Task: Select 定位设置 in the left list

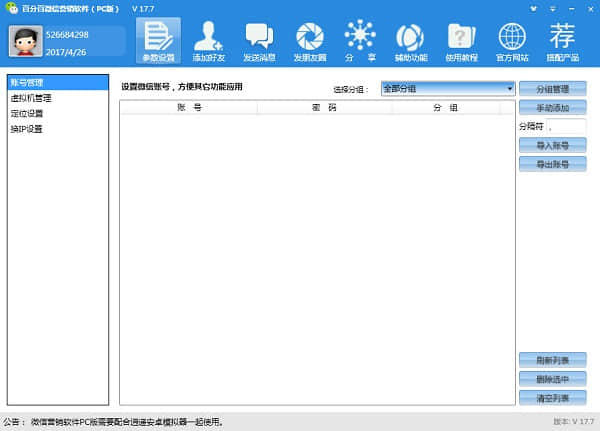Action: pos(58,113)
